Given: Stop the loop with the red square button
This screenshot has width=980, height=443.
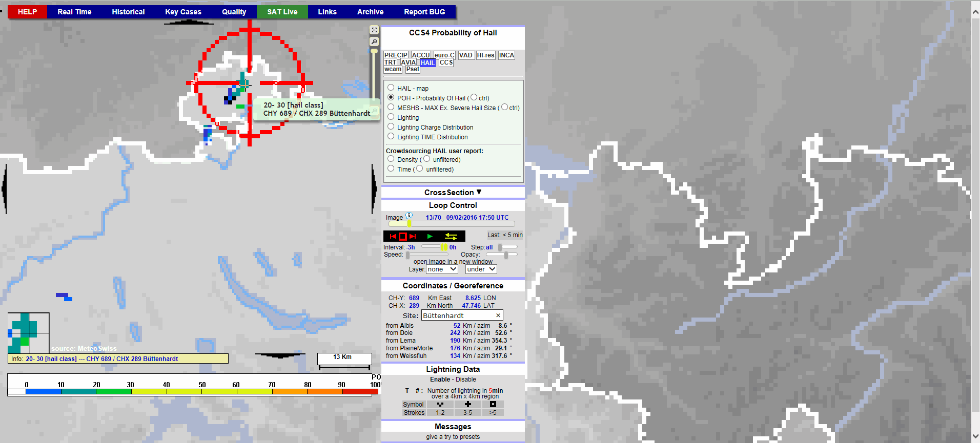Looking at the screenshot, I should [x=403, y=236].
